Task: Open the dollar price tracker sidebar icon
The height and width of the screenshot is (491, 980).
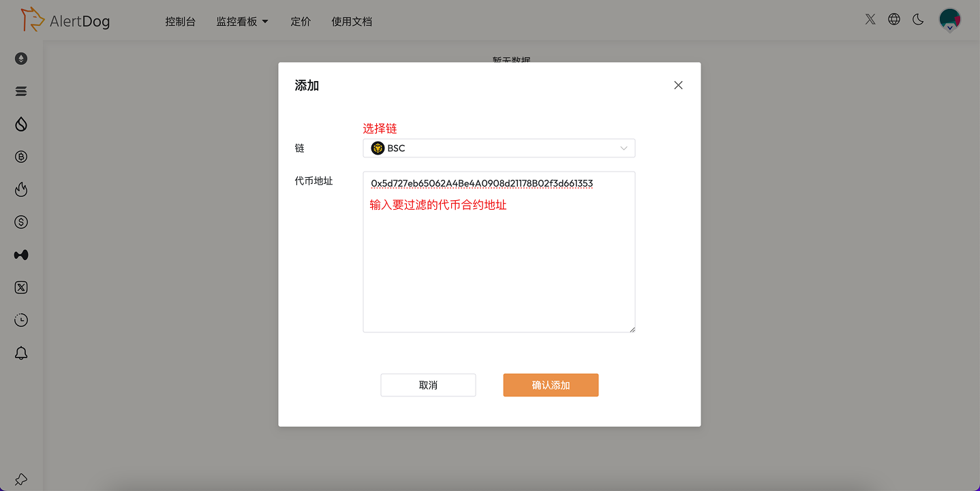Action: 20,222
